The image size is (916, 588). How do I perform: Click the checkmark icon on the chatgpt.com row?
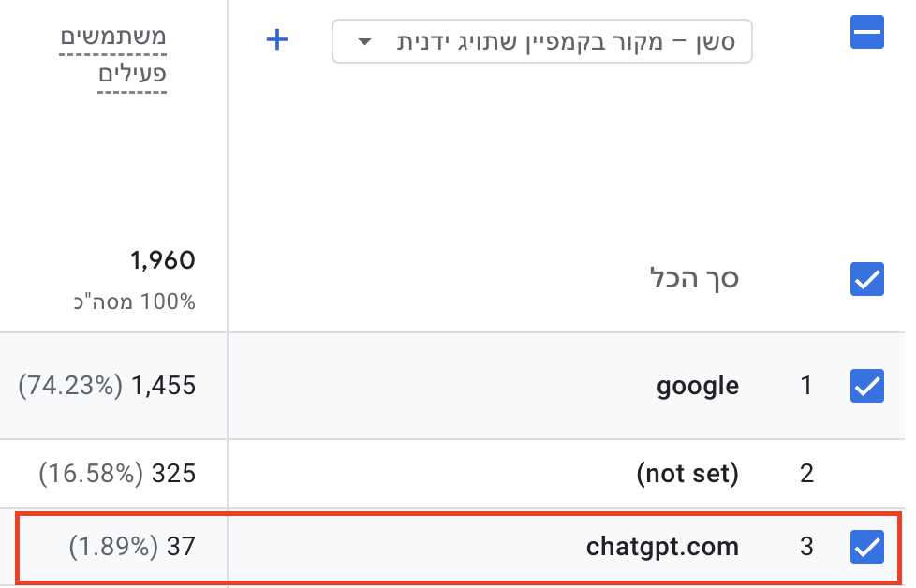coord(866,546)
